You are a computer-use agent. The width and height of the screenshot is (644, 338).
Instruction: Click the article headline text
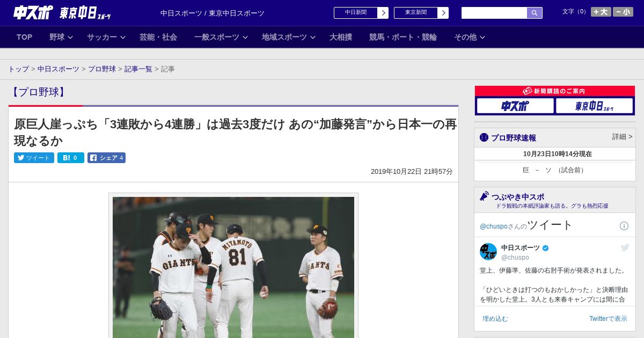(x=235, y=133)
